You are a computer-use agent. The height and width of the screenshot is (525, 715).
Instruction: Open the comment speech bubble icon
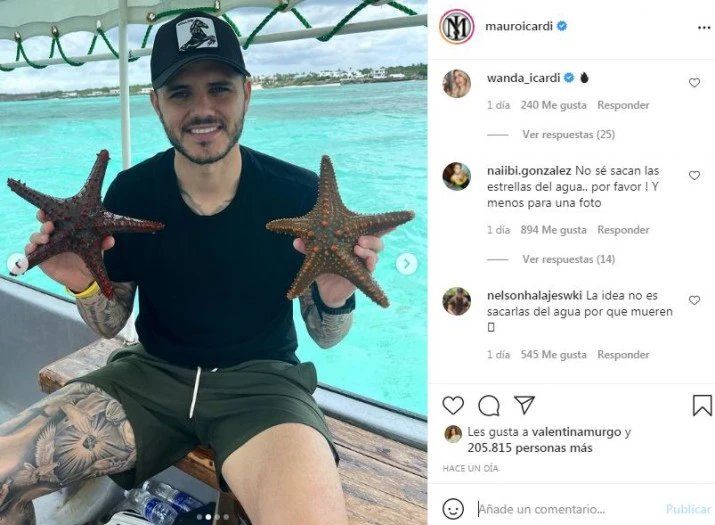point(489,405)
